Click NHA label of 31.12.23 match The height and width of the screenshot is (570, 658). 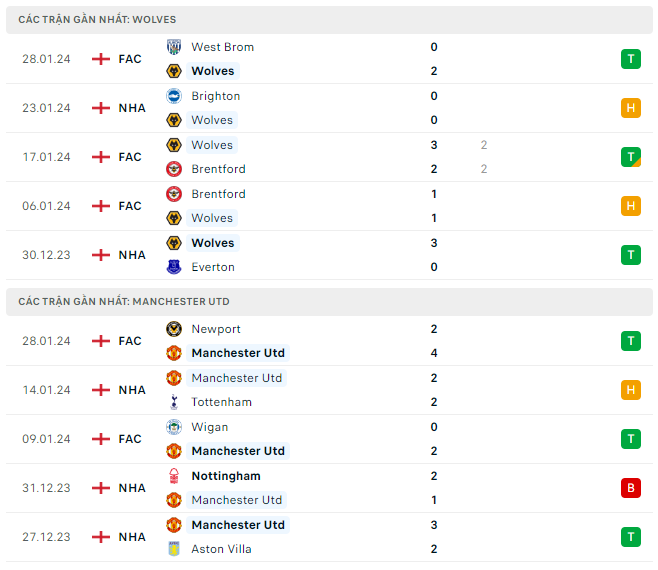(132, 488)
